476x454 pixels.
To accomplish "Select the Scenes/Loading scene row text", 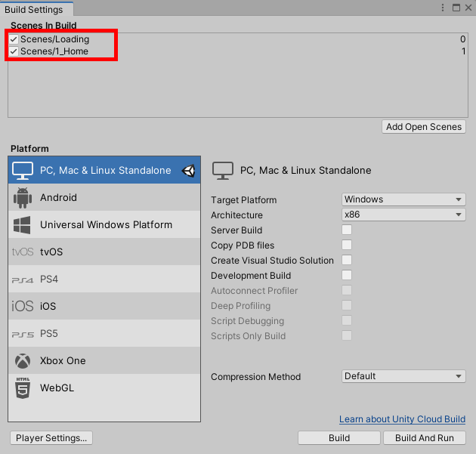I will point(55,39).
